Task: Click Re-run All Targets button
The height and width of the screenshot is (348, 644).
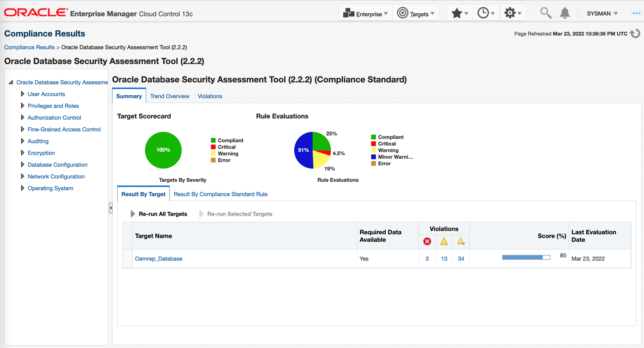Action: [x=159, y=214]
